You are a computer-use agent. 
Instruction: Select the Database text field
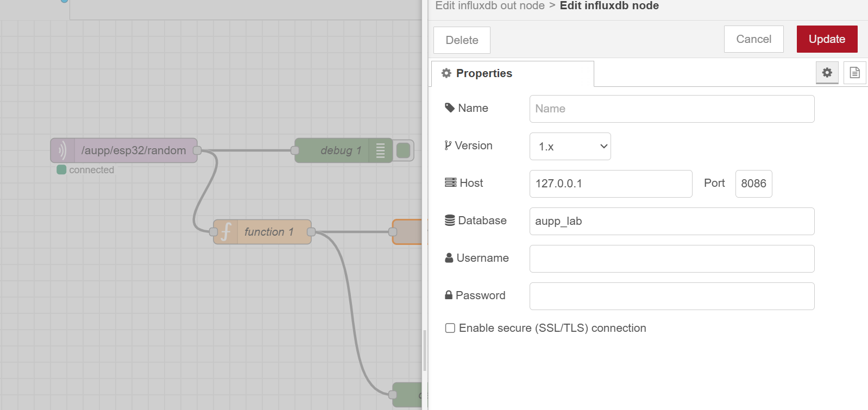[x=671, y=221]
